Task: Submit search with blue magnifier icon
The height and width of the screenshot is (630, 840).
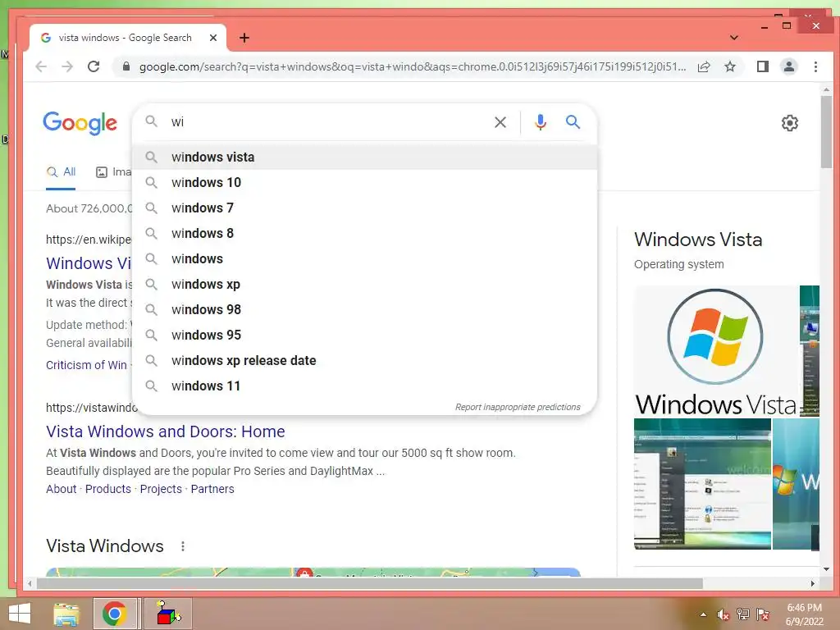Action: click(x=573, y=122)
